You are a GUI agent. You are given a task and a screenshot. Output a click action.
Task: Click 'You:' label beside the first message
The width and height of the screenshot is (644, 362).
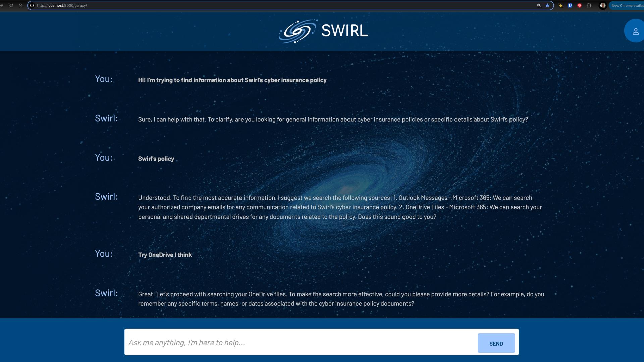point(104,79)
